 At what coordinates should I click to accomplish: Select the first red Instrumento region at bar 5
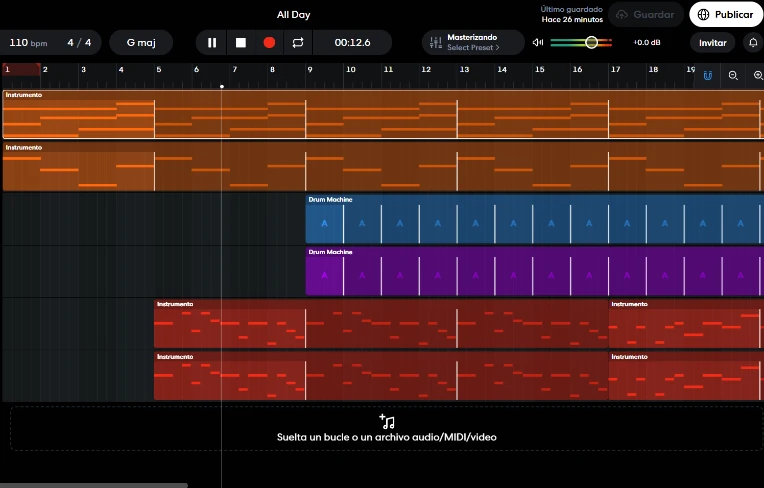(381, 324)
